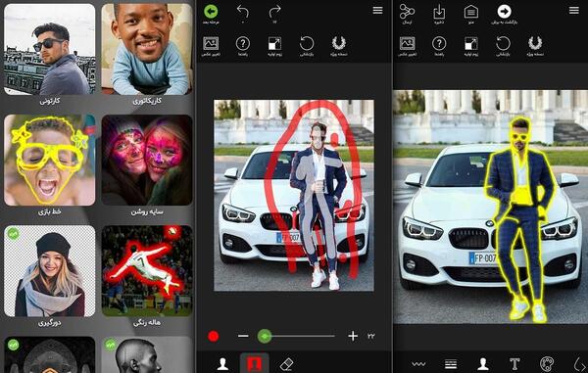Click the initial zoom icon in right panel
Screen dimensions: 588x373
471,43
